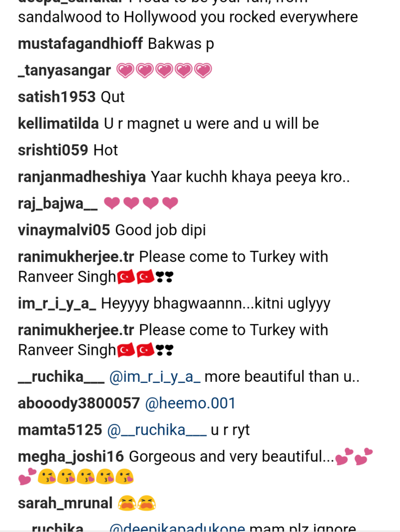Tap the abooody3800057 username
The height and width of the screenshot is (532, 400).
pyautogui.click(x=79, y=403)
